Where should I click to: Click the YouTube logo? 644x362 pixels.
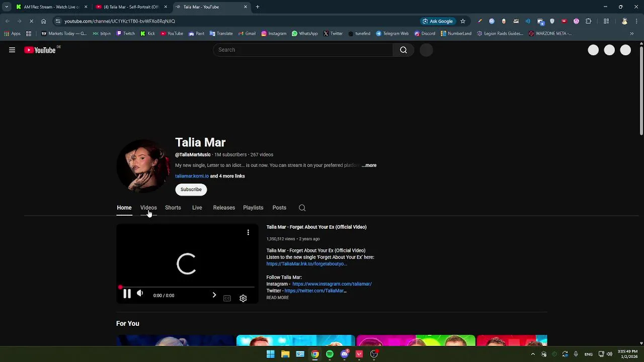(x=40, y=50)
